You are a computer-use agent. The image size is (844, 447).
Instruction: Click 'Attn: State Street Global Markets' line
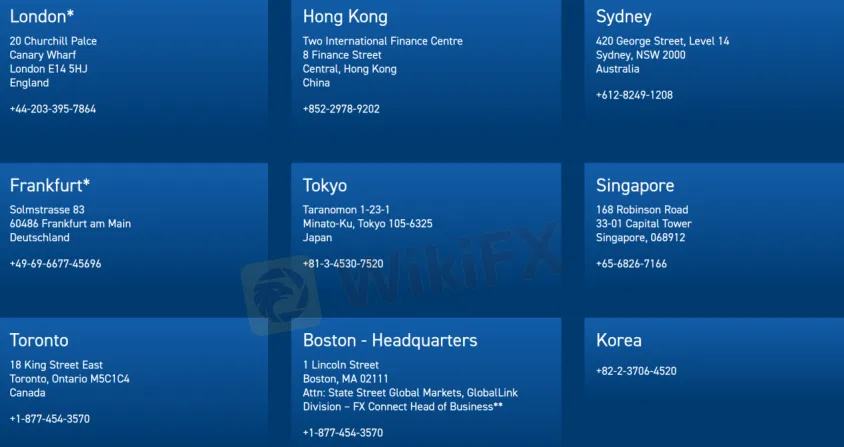410,393
